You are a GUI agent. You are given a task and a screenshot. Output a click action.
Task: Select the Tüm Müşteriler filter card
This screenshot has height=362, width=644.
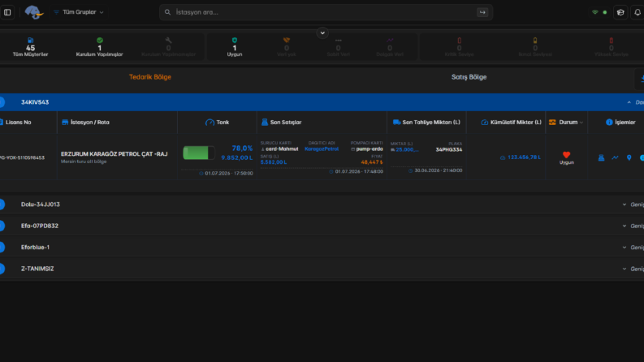pos(30,47)
